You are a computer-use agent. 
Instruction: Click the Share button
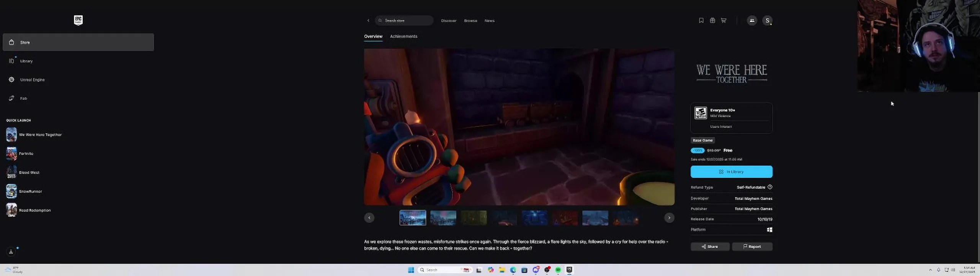point(710,246)
